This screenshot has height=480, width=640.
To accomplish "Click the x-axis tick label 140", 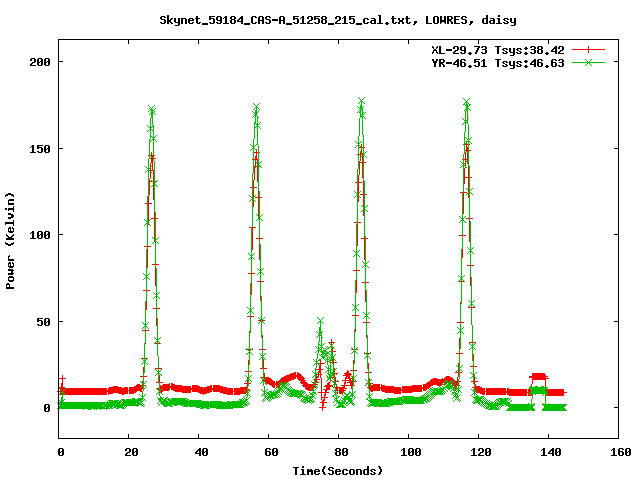I will (551, 452).
